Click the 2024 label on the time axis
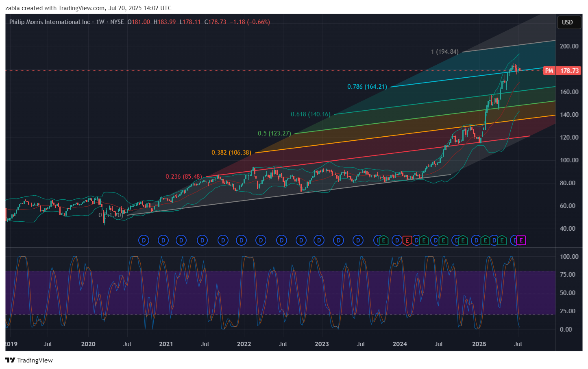This screenshot has height=369, width=588. point(400,344)
